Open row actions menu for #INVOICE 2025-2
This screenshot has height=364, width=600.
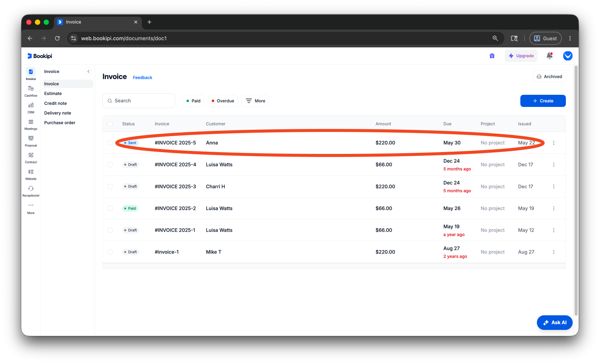click(x=554, y=208)
